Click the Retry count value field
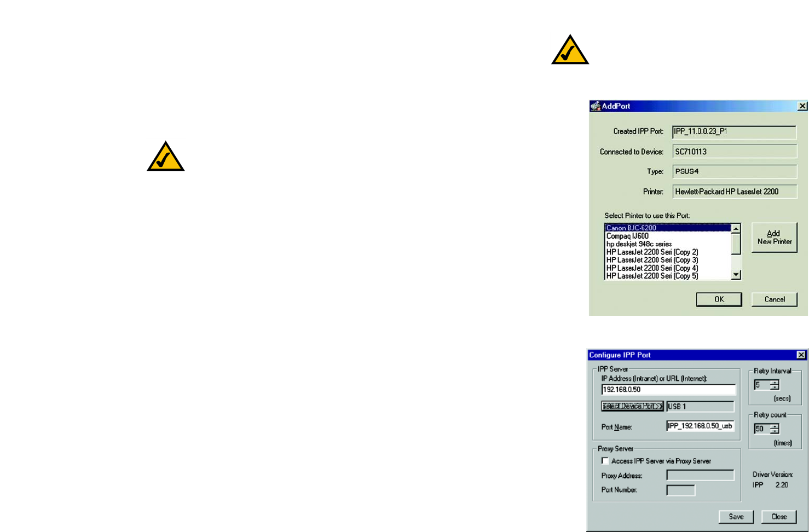Screen dimensions: 809x532 761,429
